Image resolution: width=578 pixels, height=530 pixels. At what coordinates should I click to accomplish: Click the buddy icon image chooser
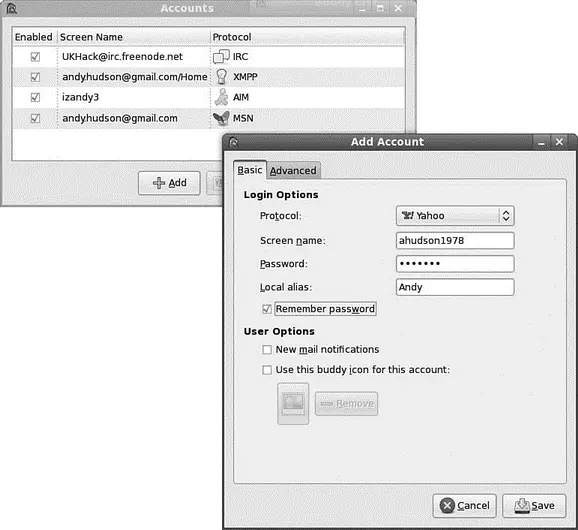click(293, 404)
